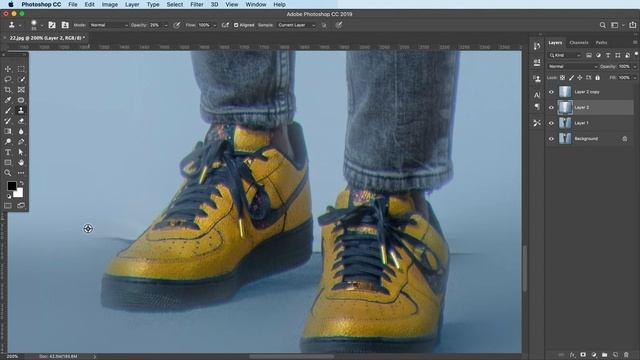Select the Quick Selection tool
This screenshot has height=360, width=640.
[x=21, y=79]
